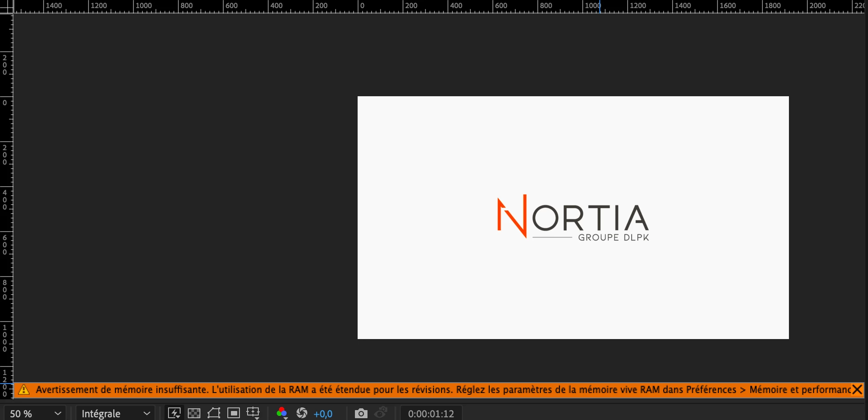Click the show snapshot eye icon
The image size is (868, 420).
tap(381, 412)
